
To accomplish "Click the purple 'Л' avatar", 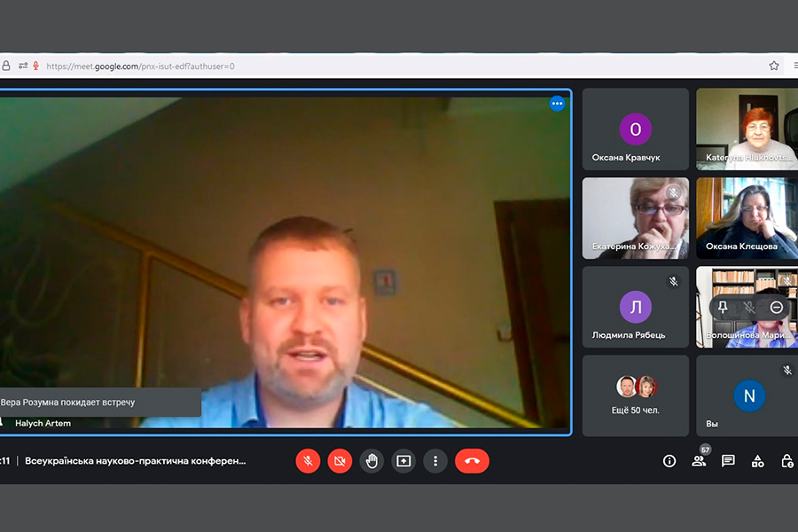I will click(x=636, y=307).
